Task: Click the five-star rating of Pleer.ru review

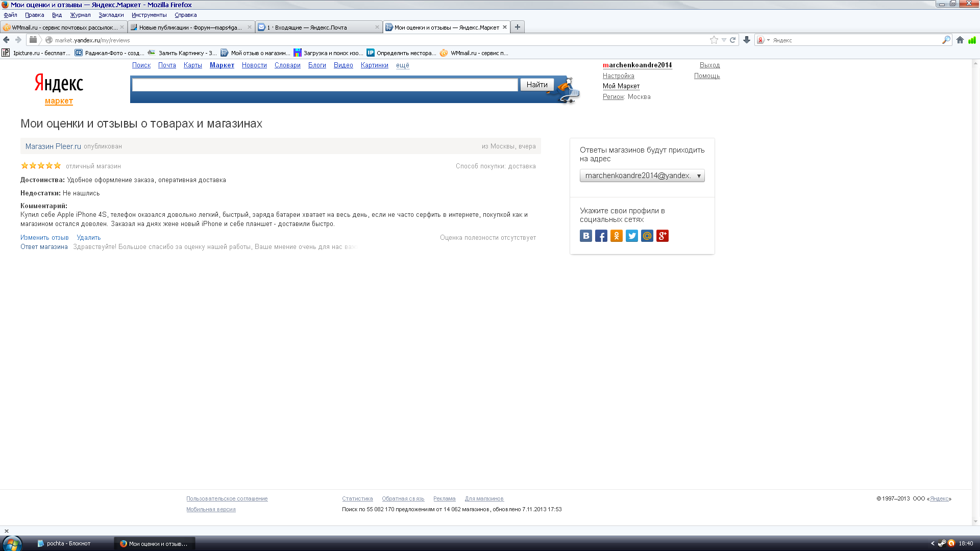Action: tap(41, 166)
